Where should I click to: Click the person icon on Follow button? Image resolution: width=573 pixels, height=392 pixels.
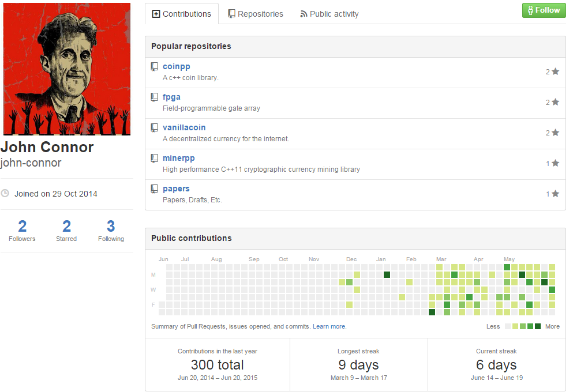(x=531, y=10)
